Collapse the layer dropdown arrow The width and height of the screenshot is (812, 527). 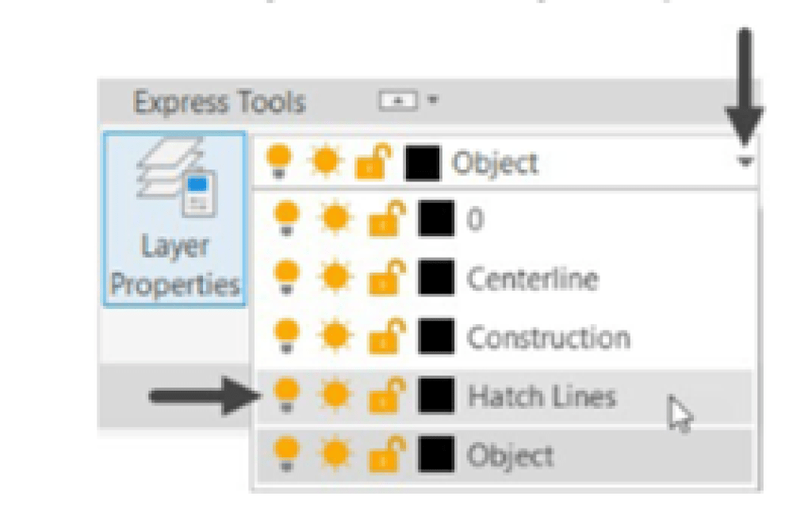point(746,162)
